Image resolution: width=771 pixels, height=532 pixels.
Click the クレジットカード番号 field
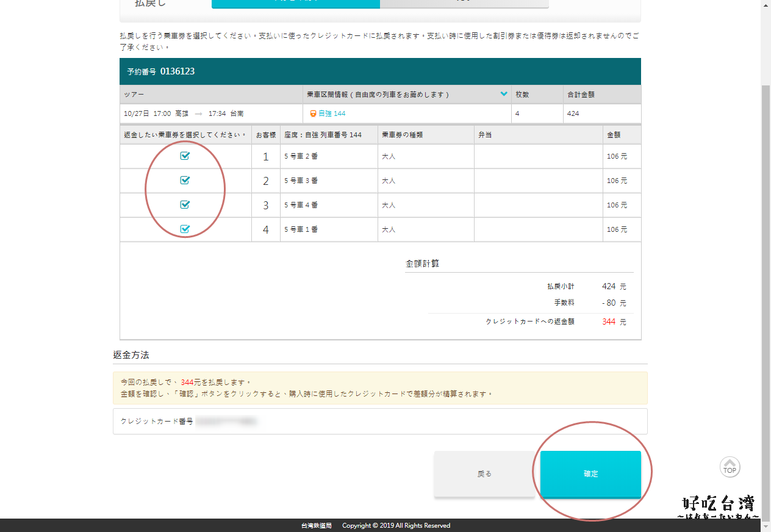(379, 421)
